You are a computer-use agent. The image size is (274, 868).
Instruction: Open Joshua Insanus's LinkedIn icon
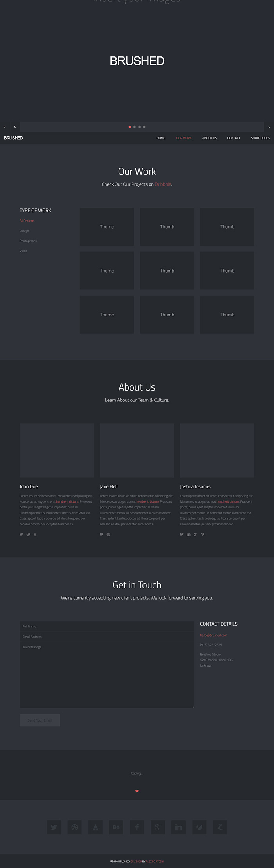tap(189, 534)
